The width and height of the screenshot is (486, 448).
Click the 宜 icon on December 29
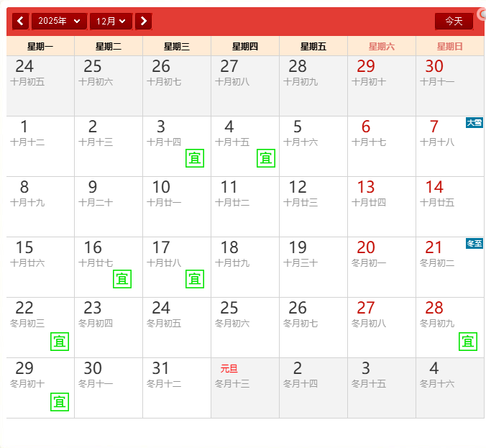(60, 401)
